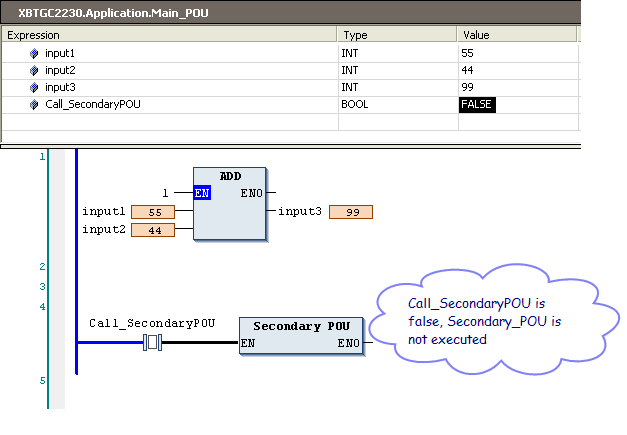
Task: Select network number 4 in the margin
Action: click(x=42, y=307)
